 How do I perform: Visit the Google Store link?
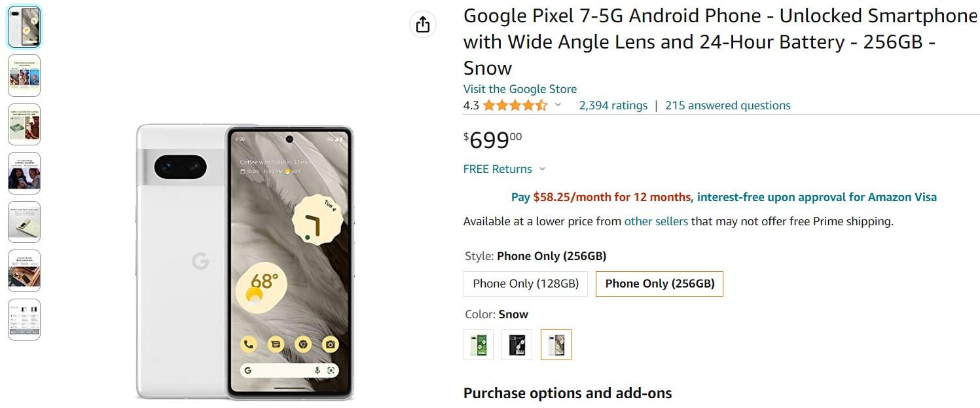[x=520, y=89]
